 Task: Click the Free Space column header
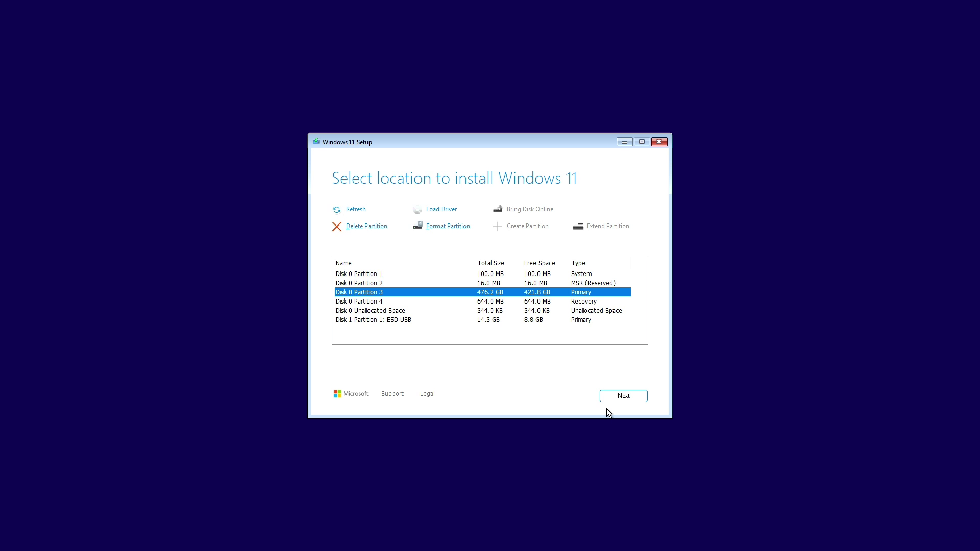coord(539,263)
